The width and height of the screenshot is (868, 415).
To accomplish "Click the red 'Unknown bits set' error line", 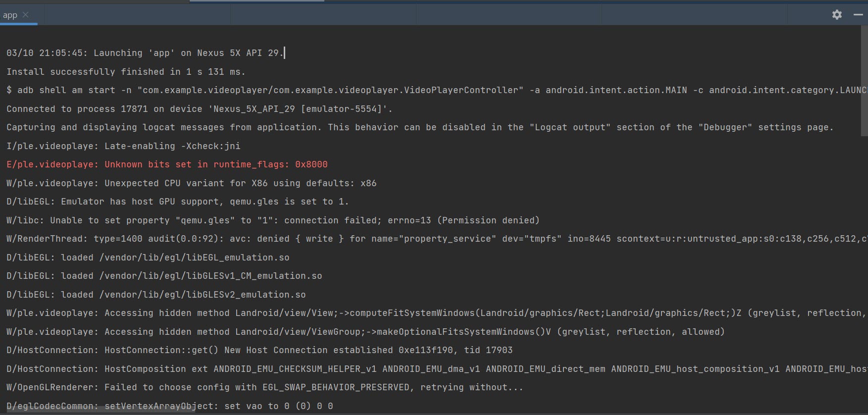I will click(167, 164).
